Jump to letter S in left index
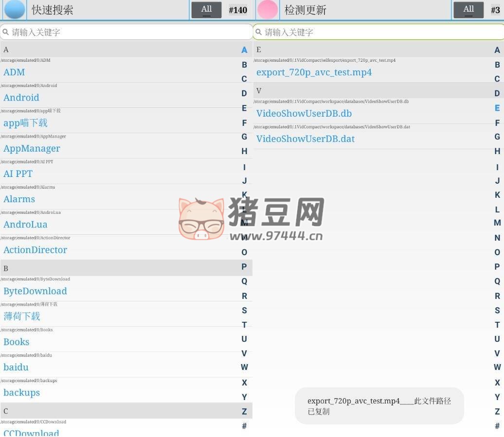This screenshot has width=504, height=437. point(244,310)
